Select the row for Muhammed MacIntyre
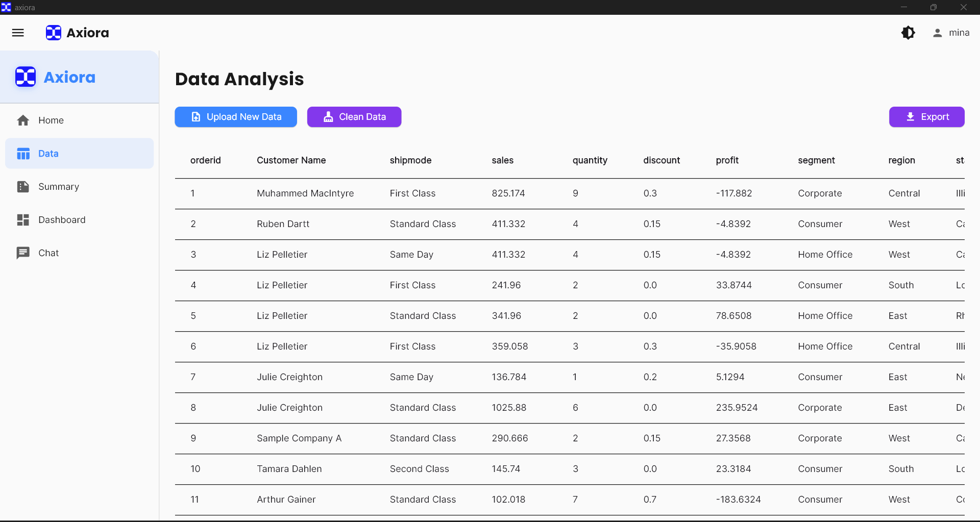 [x=305, y=193]
